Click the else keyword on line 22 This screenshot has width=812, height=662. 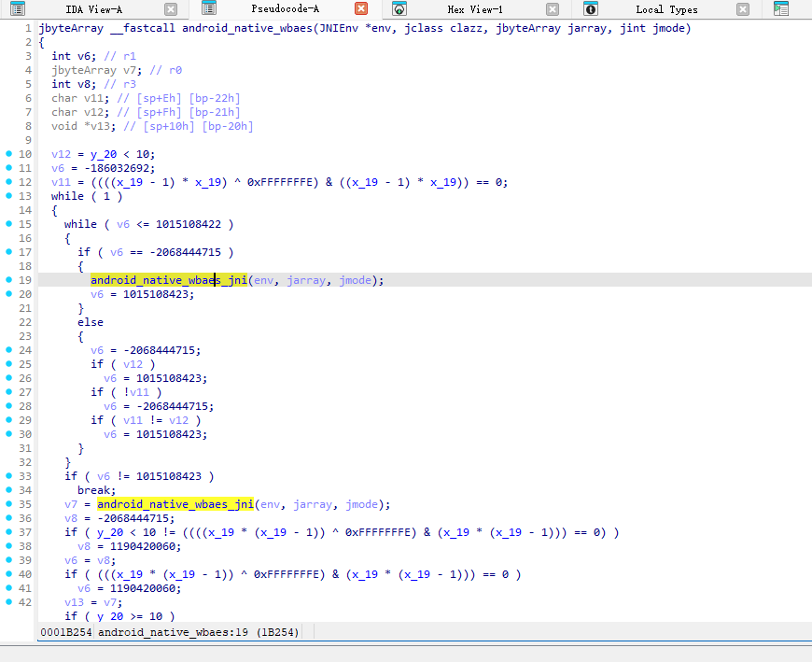(x=91, y=322)
